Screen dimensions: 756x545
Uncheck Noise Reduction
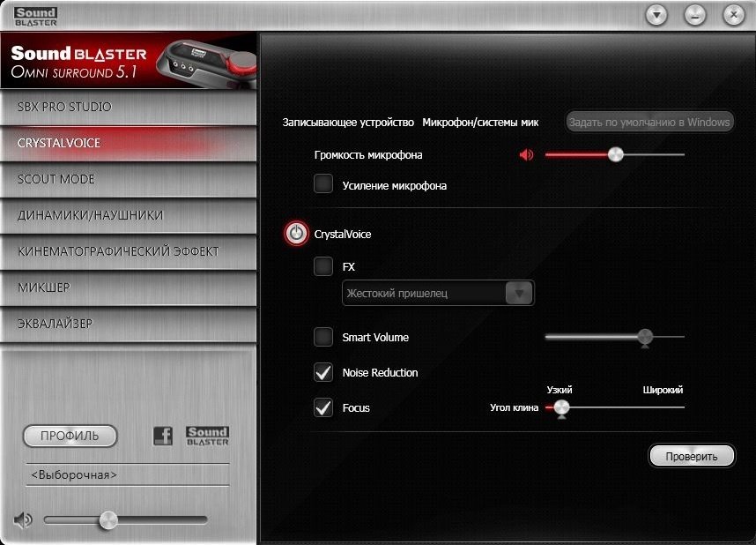coord(323,372)
